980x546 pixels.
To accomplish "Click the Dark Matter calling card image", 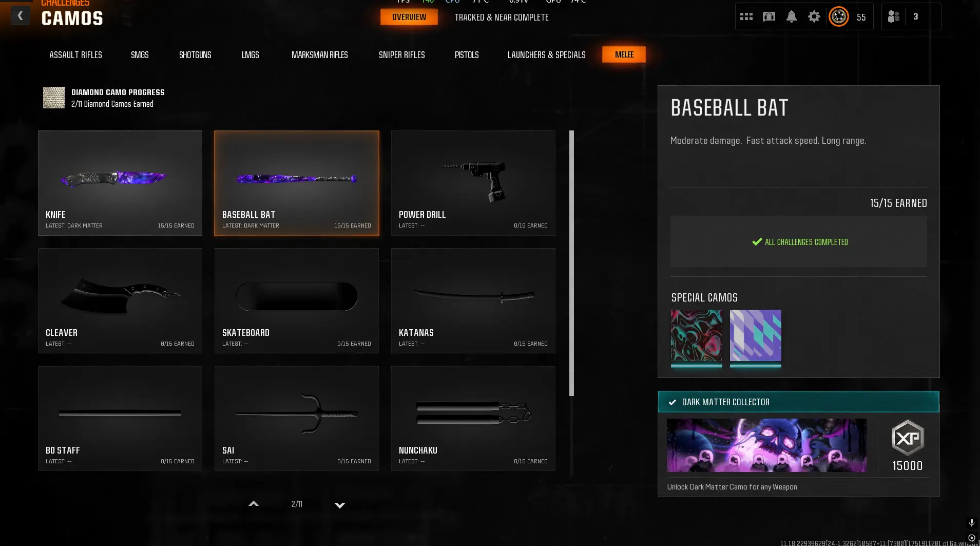I will point(766,445).
